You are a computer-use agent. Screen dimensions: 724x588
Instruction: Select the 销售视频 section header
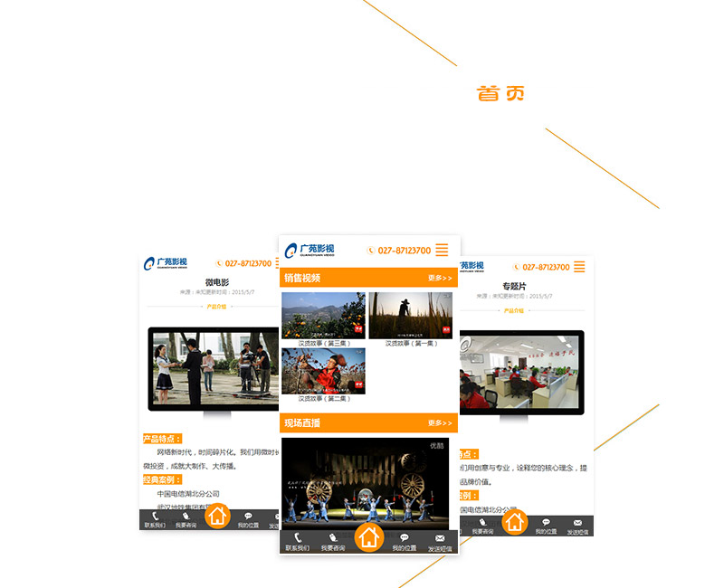tap(368, 278)
